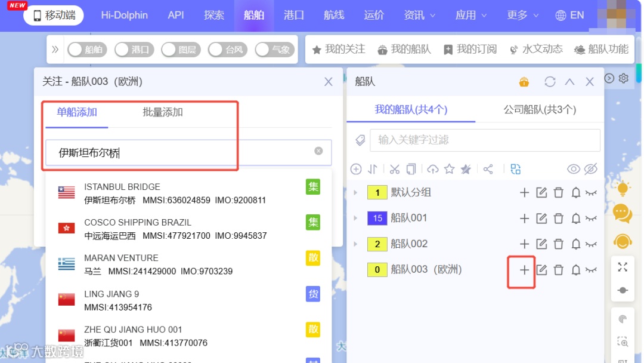Open 我的关注 favorites
The height and width of the screenshot is (363, 644).
(x=339, y=50)
